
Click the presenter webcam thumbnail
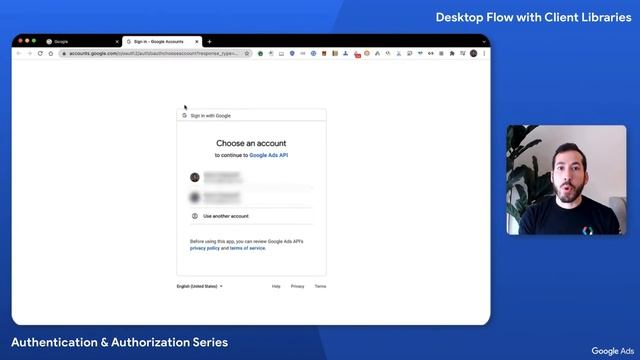point(566,180)
